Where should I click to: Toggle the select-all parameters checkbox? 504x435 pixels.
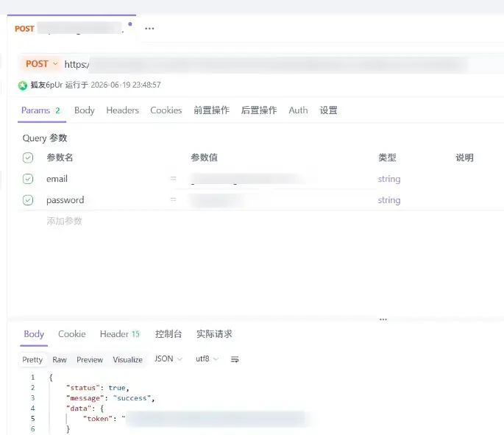click(28, 158)
